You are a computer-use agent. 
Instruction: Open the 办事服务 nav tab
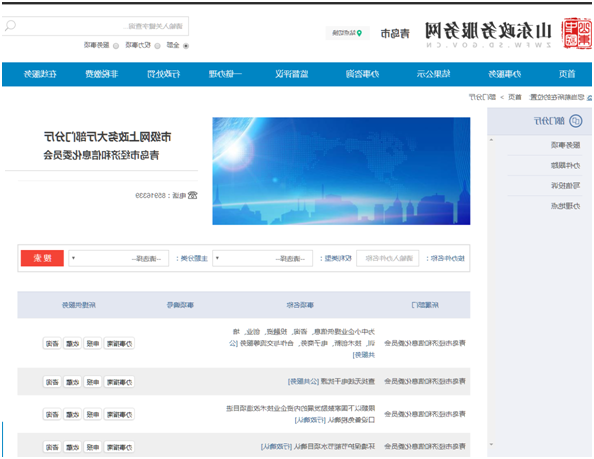pos(505,74)
